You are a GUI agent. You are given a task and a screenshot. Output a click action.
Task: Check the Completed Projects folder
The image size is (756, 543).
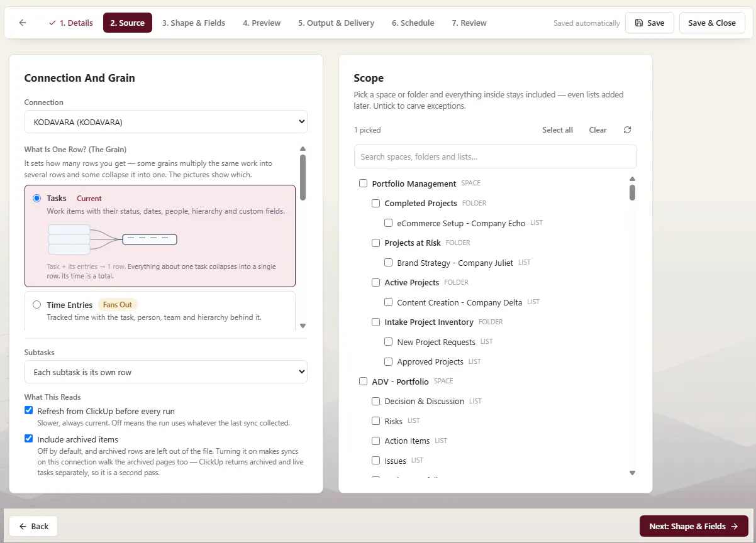[x=375, y=203]
